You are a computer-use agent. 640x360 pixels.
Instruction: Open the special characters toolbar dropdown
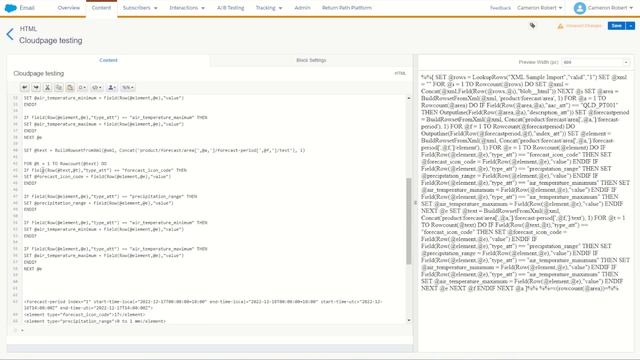82,87
